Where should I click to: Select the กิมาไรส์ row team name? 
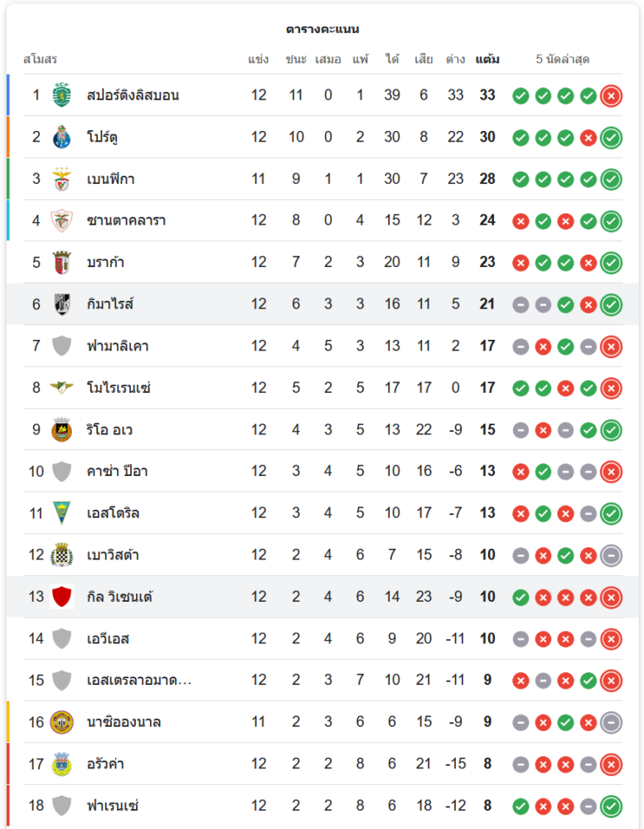[x=110, y=304]
